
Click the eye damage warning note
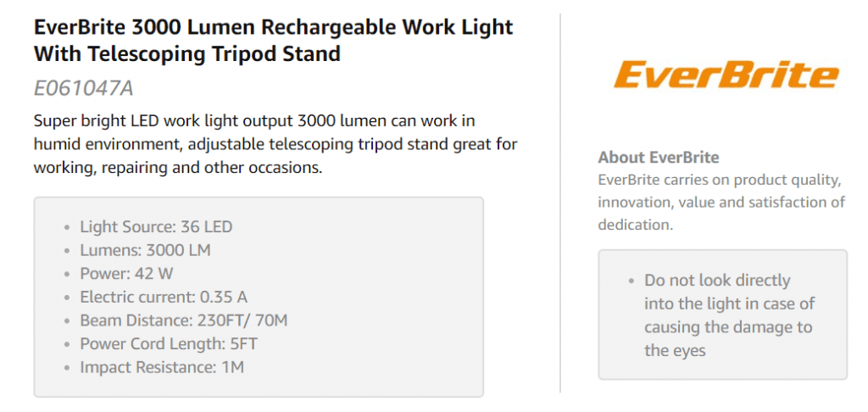click(729, 315)
